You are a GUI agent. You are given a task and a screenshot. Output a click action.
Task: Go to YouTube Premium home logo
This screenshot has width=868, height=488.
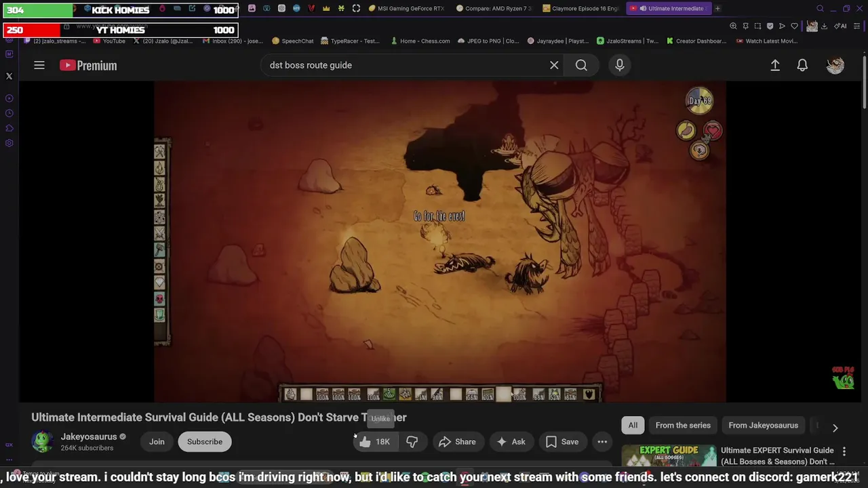coord(88,65)
